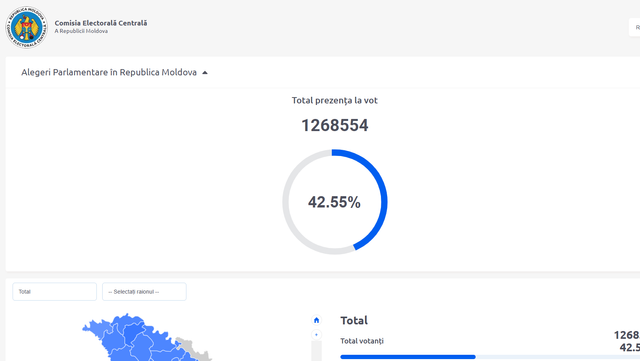
Task: Zoom in the map with the plus button
Action: (x=316, y=335)
